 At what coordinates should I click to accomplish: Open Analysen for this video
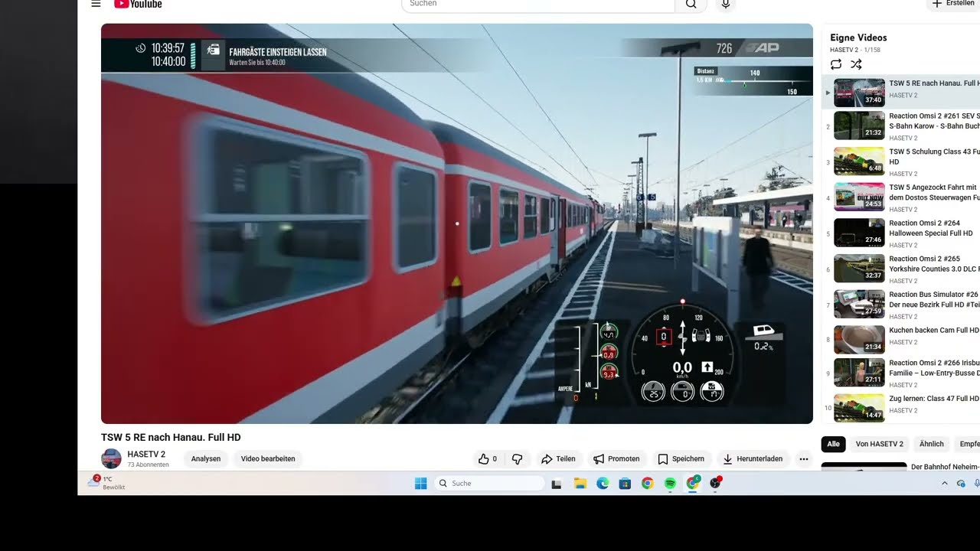click(206, 459)
